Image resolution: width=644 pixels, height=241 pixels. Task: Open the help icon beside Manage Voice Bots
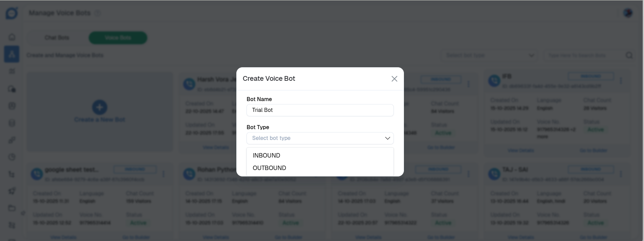98,13
